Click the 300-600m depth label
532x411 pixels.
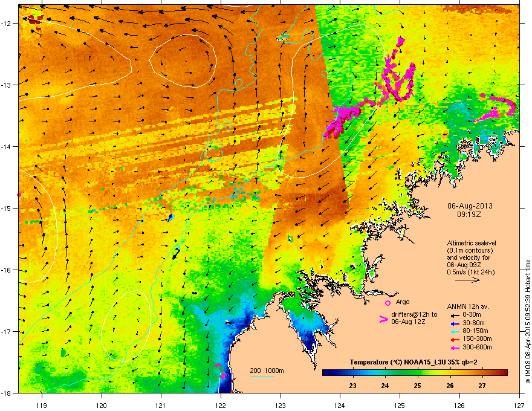pos(477,347)
